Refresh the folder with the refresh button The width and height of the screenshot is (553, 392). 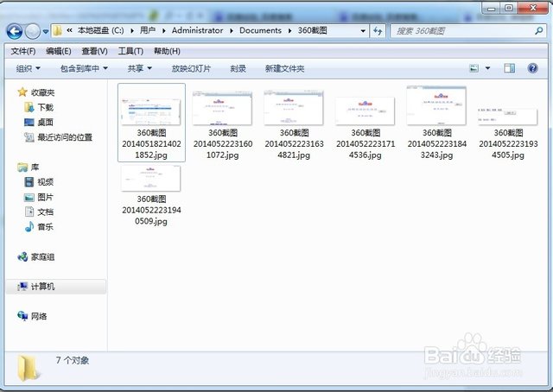[378, 31]
